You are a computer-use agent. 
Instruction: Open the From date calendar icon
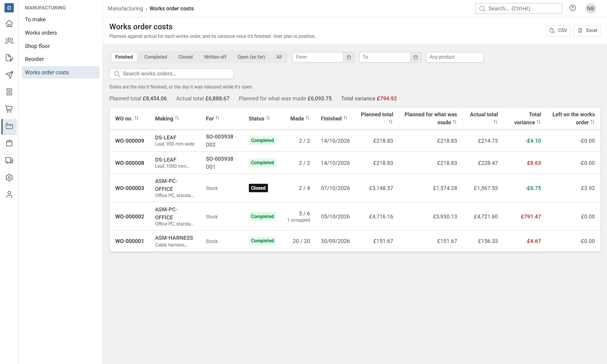(349, 57)
